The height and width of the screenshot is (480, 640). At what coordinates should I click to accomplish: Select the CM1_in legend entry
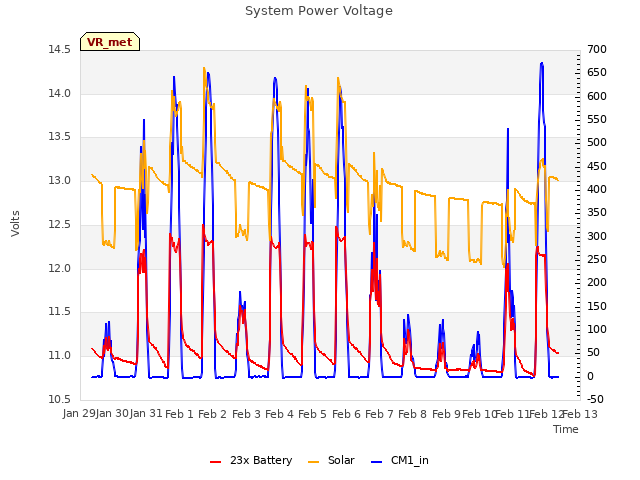[x=400, y=460]
